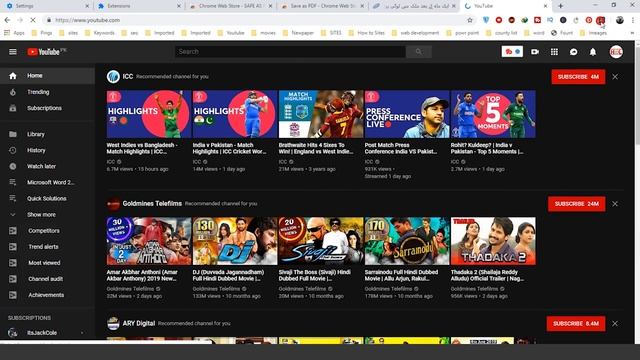Play the Brathwaite Hits 4 Sixes thumbnail
Screen dimensions: 640x360
(x=321, y=114)
